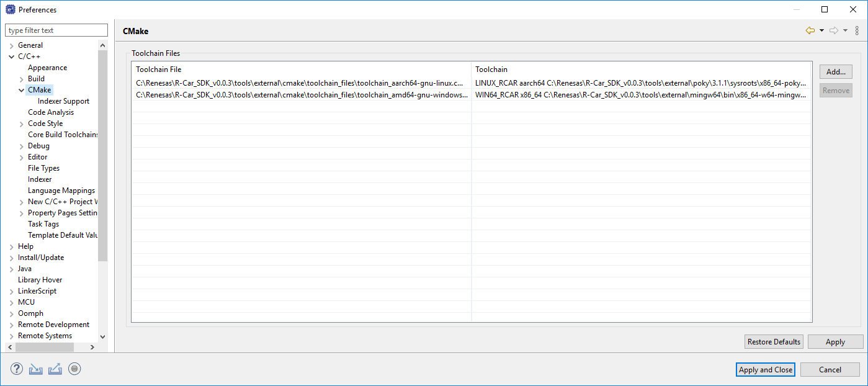
Task: Click the Restore Defaults button
Action: pyautogui.click(x=774, y=342)
